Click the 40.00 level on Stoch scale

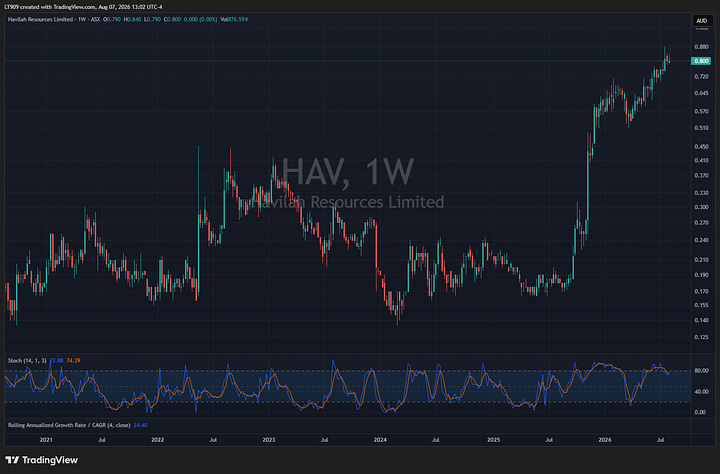[x=700, y=392]
